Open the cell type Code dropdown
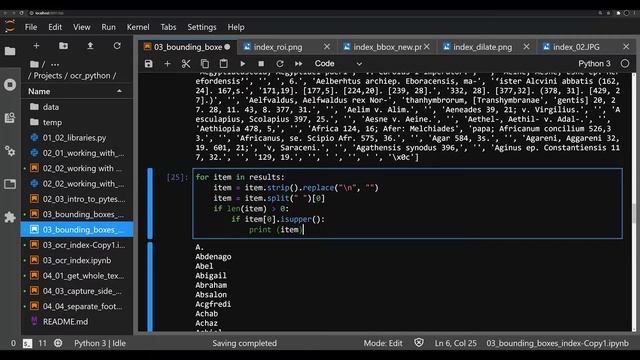 click(338, 64)
